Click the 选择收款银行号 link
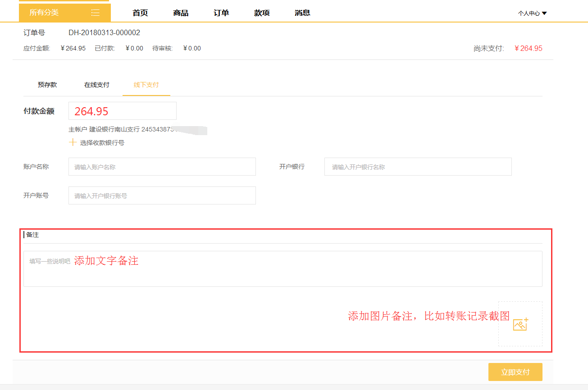Viewport: 588px width, 390px height. 102,143
